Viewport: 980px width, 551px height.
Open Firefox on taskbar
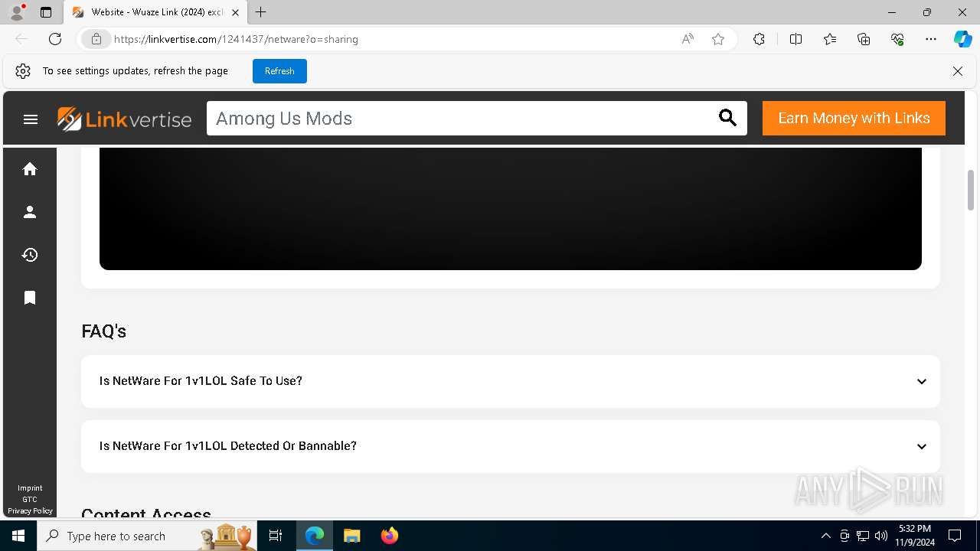pos(390,536)
